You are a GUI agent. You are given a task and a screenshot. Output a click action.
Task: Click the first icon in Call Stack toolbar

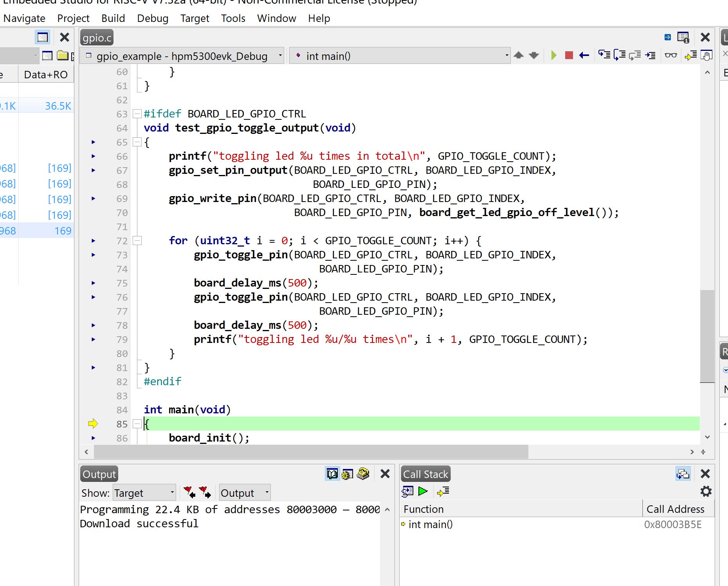[407, 491]
